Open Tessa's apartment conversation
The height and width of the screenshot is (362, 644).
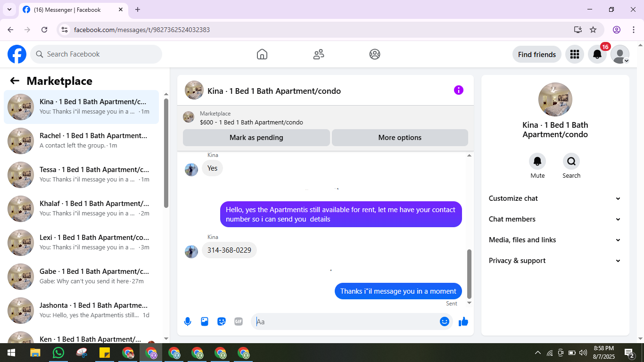[81, 174]
